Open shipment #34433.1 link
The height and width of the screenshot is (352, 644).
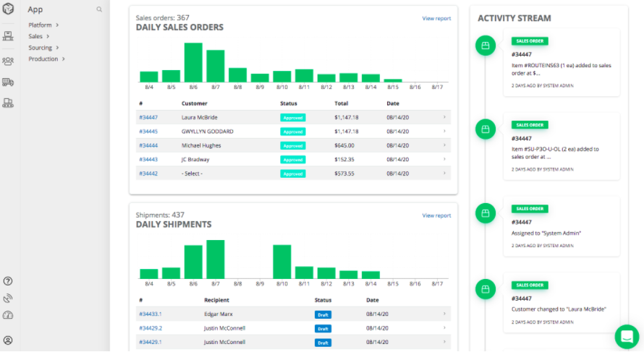(151, 314)
